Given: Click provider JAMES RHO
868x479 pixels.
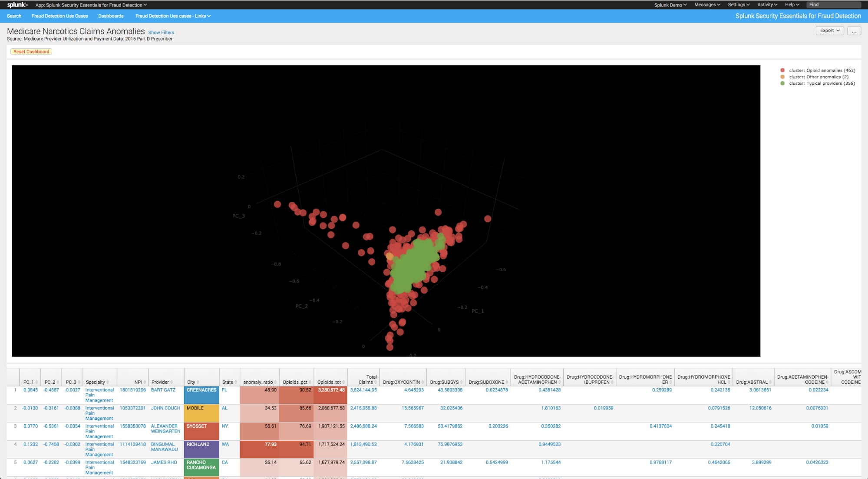Looking at the screenshot, I should [x=164, y=462].
